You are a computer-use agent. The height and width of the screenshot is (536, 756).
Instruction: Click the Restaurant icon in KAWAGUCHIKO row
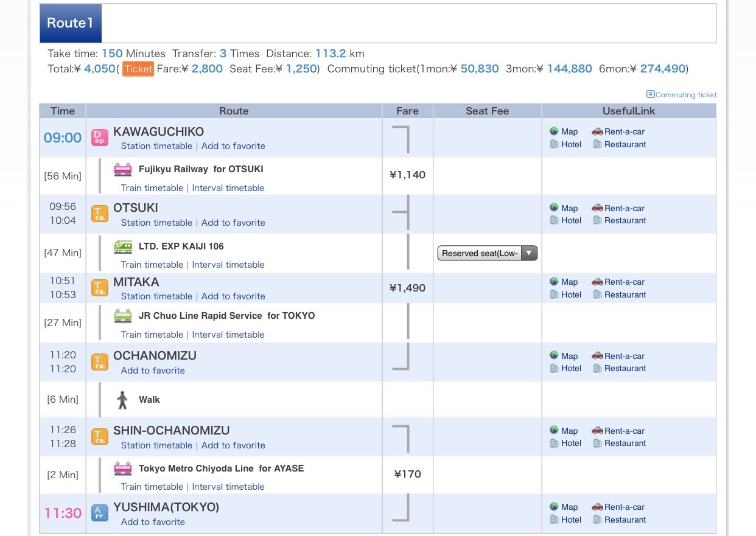[x=597, y=144]
